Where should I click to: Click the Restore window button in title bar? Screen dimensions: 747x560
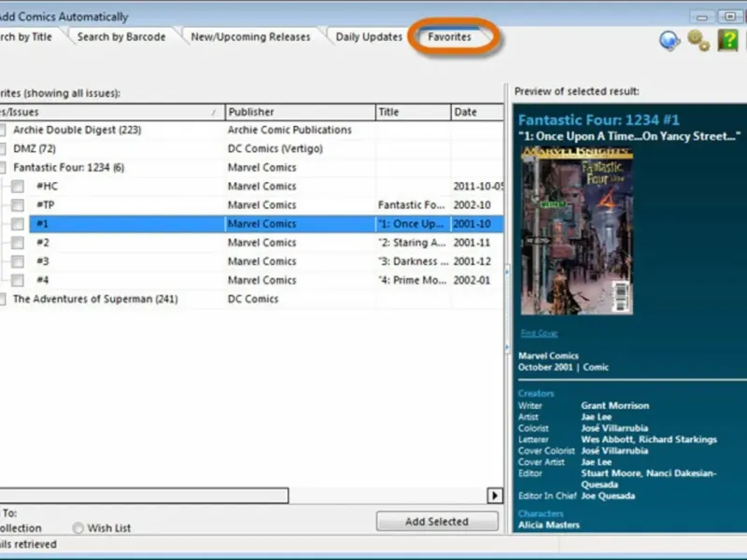[x=729, y=17]
